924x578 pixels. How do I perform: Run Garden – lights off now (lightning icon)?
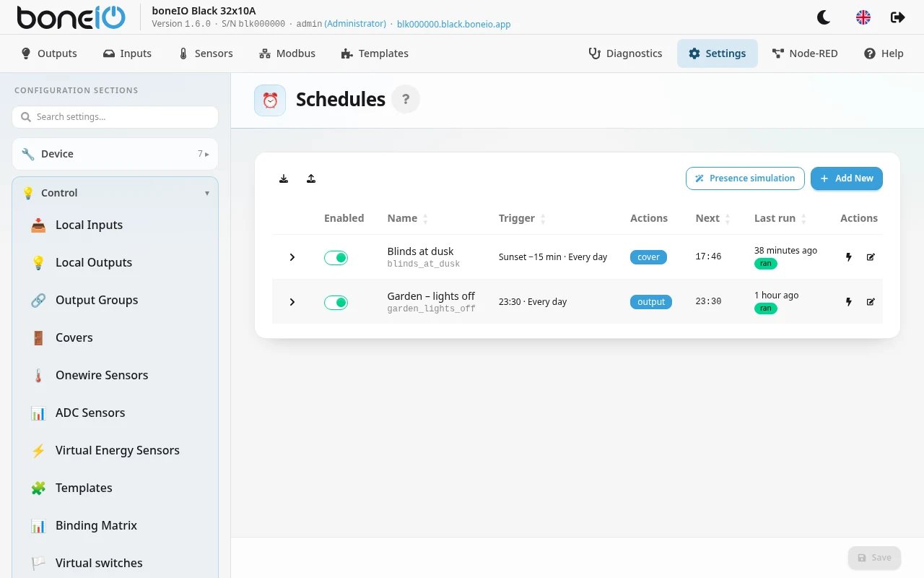pyautogui.click(x=849, y=302)
